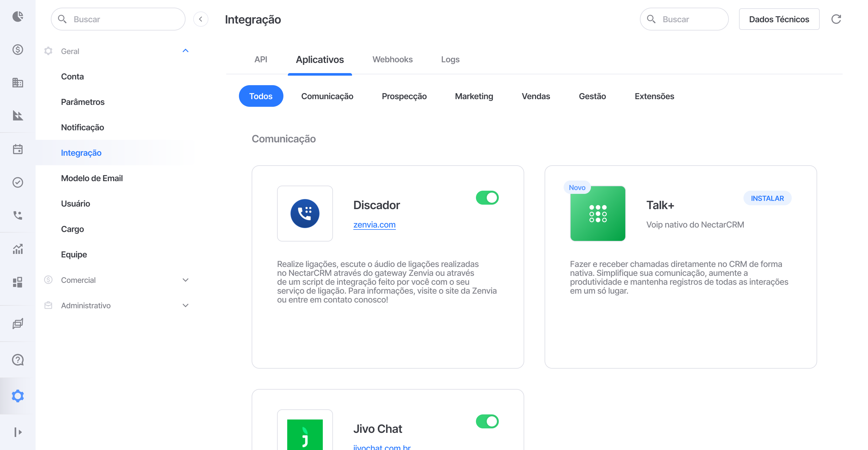Filter apps by Gestão

(x=592, y=96)
